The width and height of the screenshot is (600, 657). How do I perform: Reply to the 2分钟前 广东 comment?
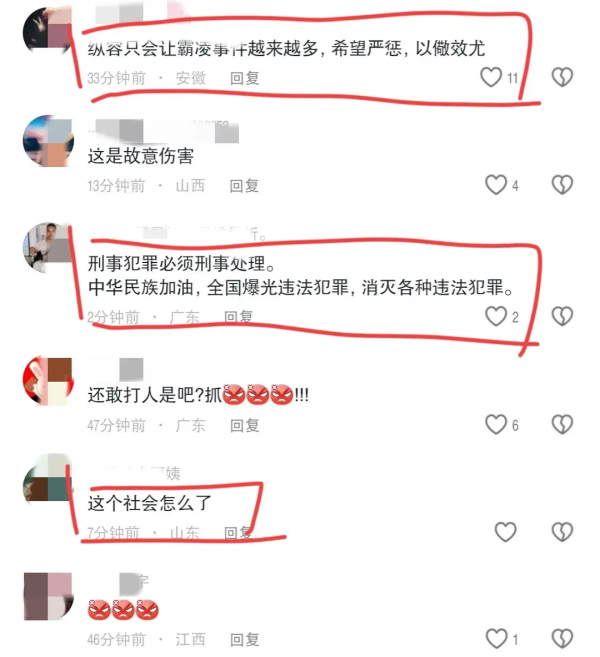point(238,317)
